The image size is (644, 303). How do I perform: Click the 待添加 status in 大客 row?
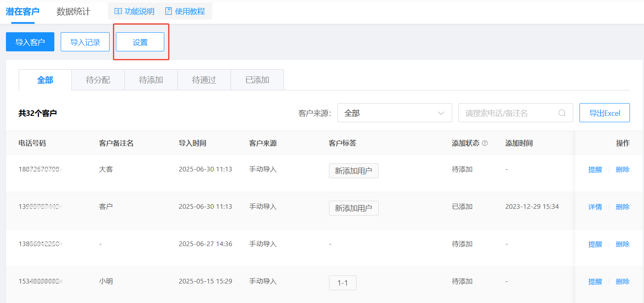click(x=462, y=169)
